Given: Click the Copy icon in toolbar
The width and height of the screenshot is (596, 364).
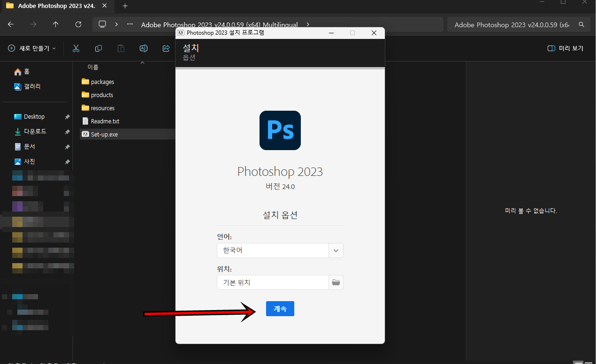Looking at the screenshot, I should [99, 48].
